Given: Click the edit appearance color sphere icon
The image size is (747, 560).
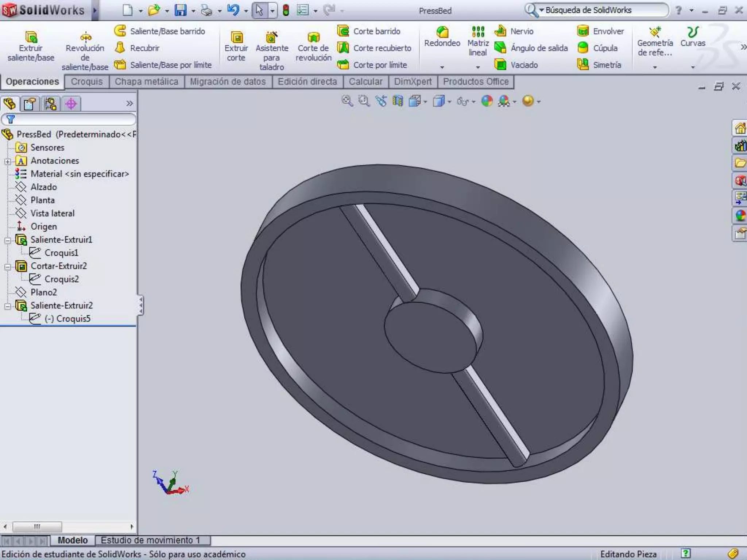Looking at the screenshot, I should [487, 101].
